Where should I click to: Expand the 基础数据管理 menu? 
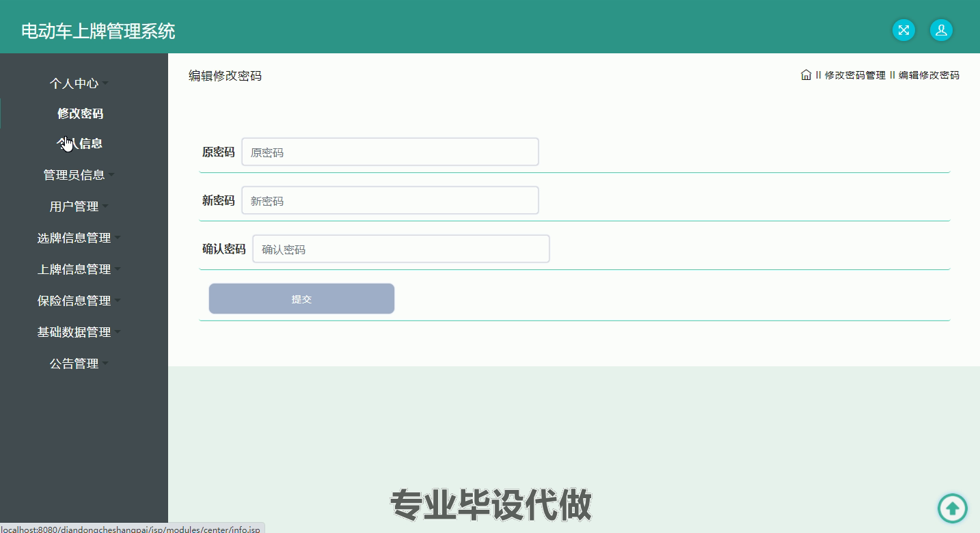79,332
